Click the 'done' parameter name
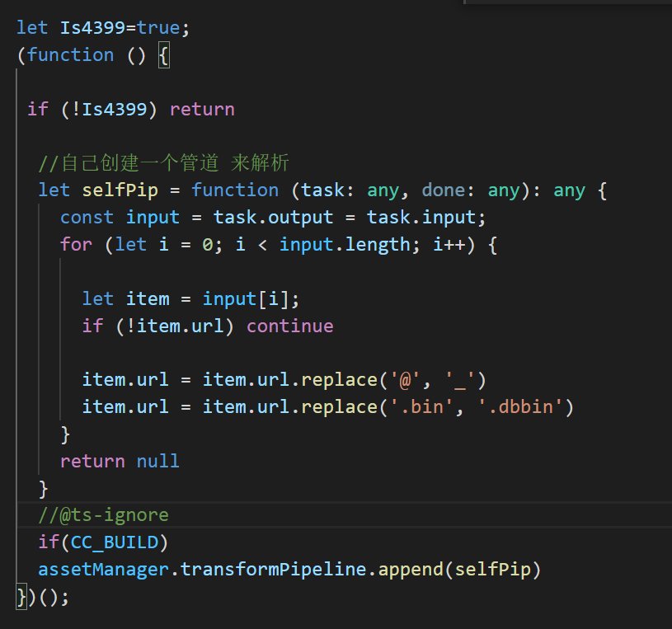The width and height of the screenshot is (672, 629). [x=444, y=190]
